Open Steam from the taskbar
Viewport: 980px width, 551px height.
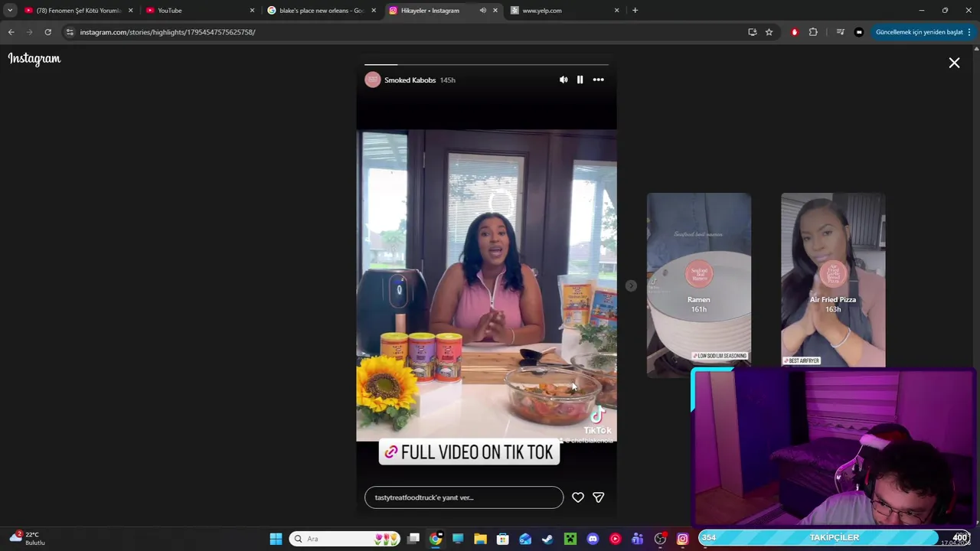point(547,539)
